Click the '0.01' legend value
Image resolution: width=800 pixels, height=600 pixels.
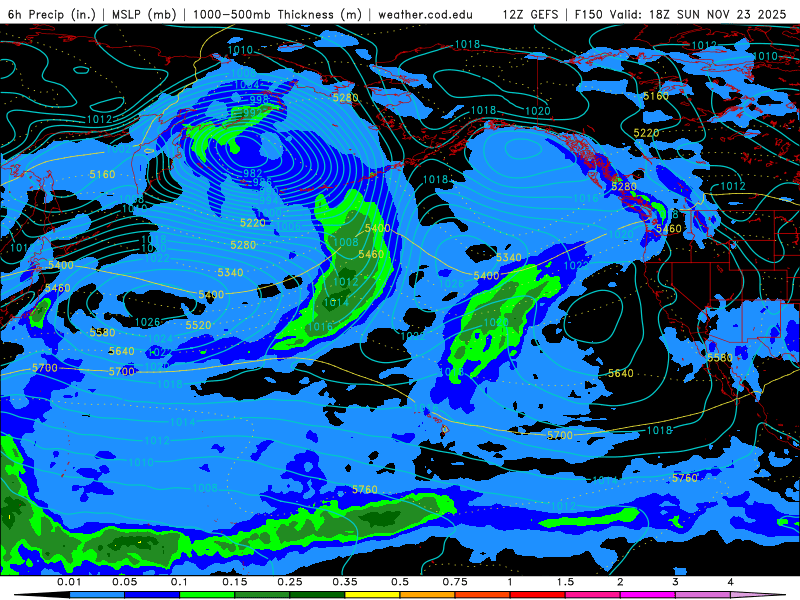(69, 582)
